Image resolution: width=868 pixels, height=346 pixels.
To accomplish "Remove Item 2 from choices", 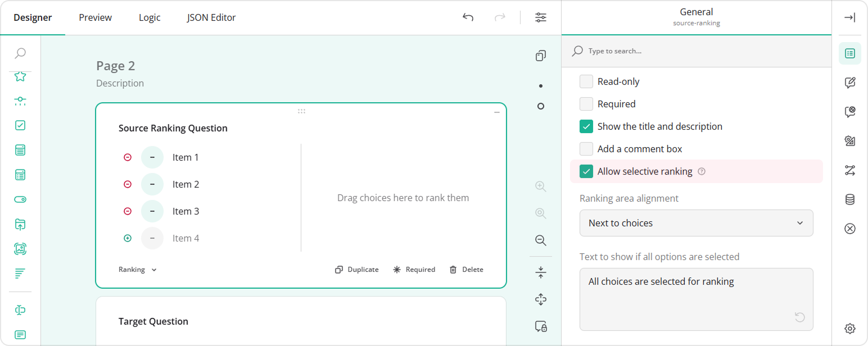I will [x=128, y=184].
